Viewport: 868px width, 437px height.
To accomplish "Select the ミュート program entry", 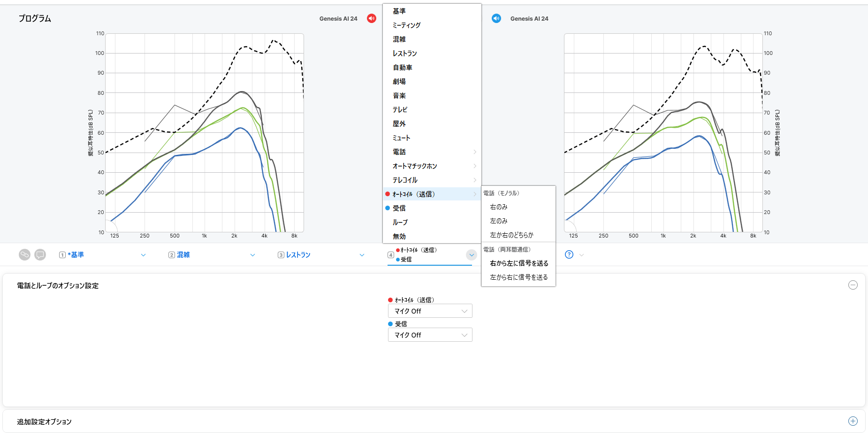I will click(x=402, y=138).
